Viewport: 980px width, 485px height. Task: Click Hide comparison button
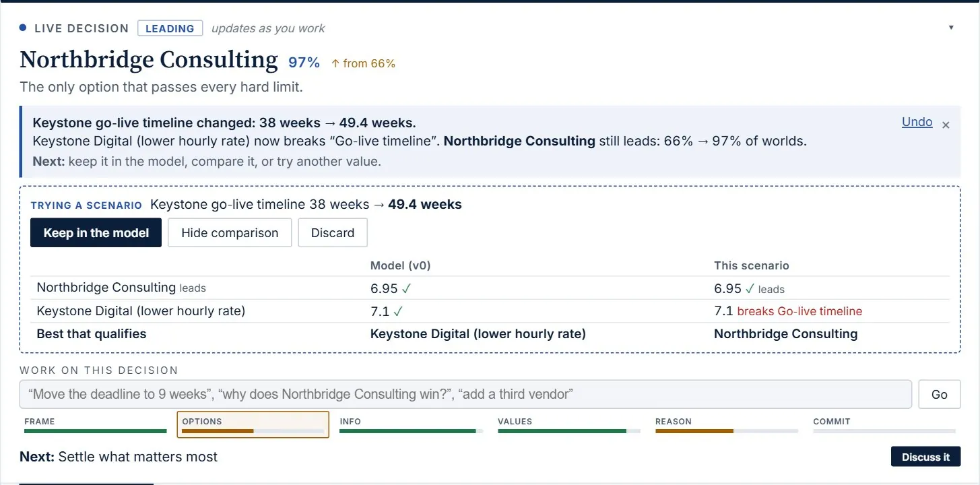[x=230, y=232]
